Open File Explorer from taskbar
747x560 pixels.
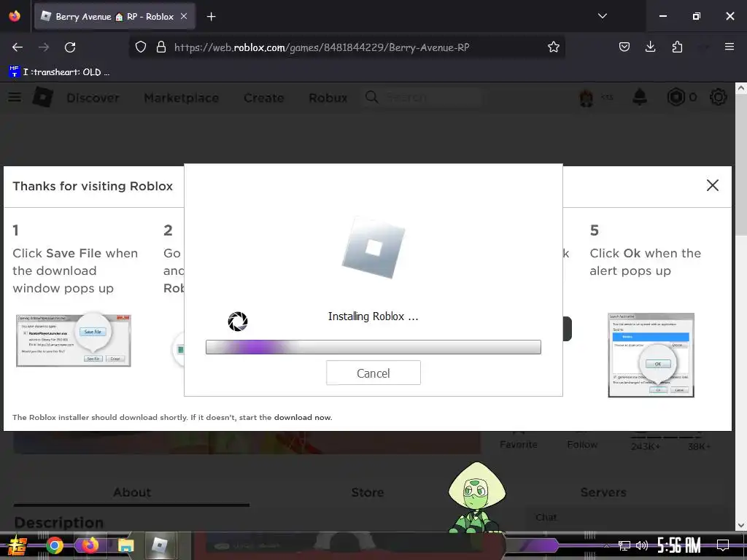coord(125,545)
